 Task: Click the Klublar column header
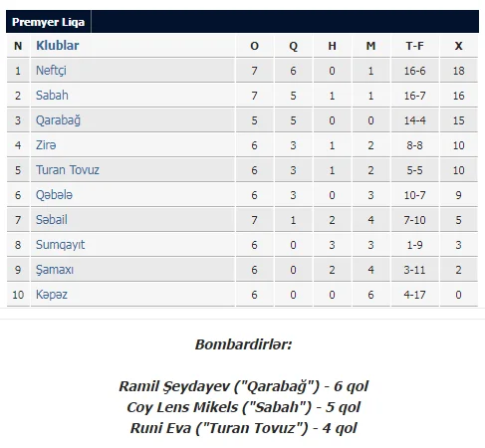point(58,46)
